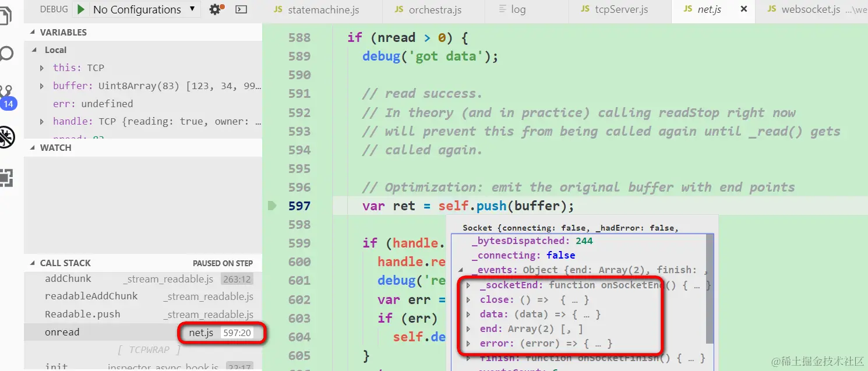Expand the handle TCP variable
Image resolution: width=868 pixels, height=371 pixels.
pyautogui.click(x=42, y=122)
